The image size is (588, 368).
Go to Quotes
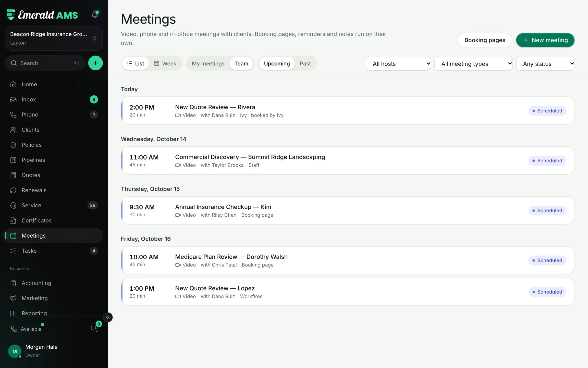[x=54, y=175]
